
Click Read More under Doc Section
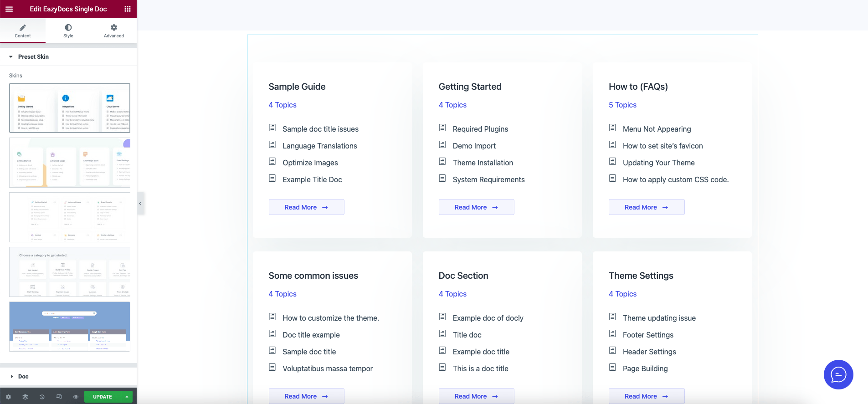[476, 396]
